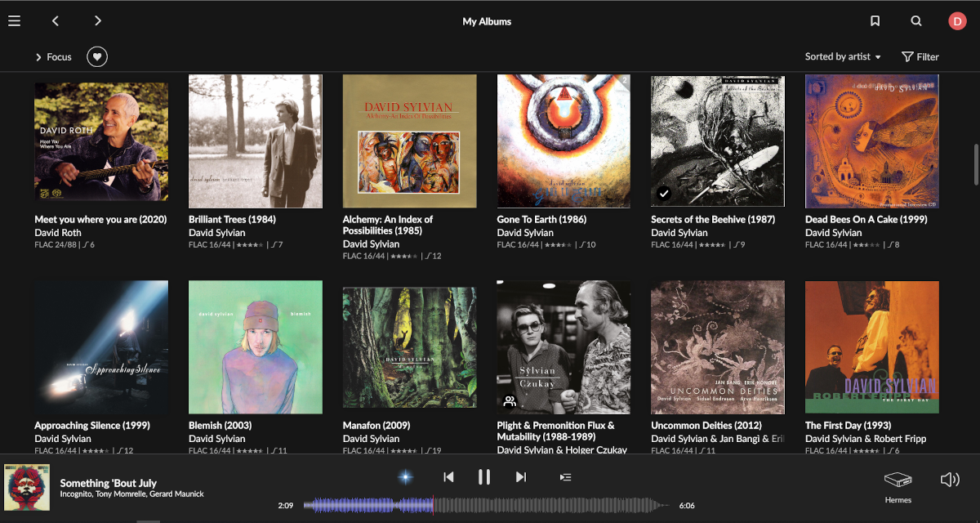Open the Sorted by artist dropdown

[843, 56]
